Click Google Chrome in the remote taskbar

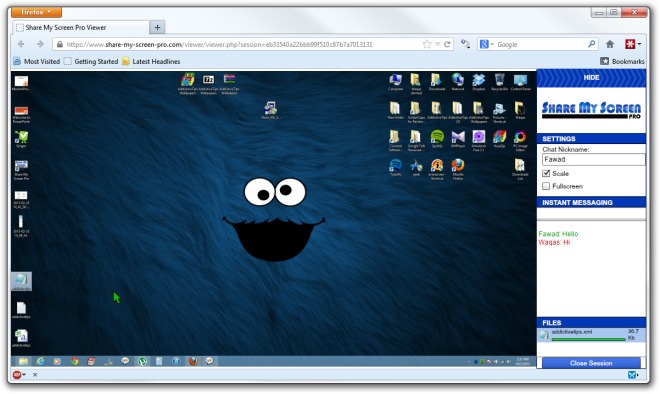[x=75, y=361]
